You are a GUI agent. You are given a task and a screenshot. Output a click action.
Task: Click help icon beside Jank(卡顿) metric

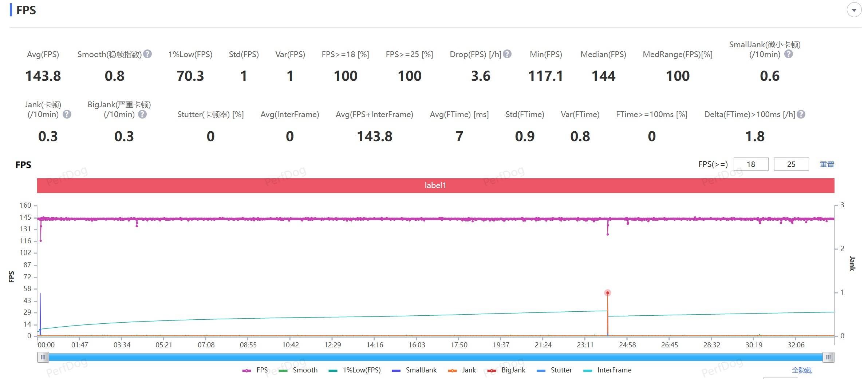[x=67, y=115]
